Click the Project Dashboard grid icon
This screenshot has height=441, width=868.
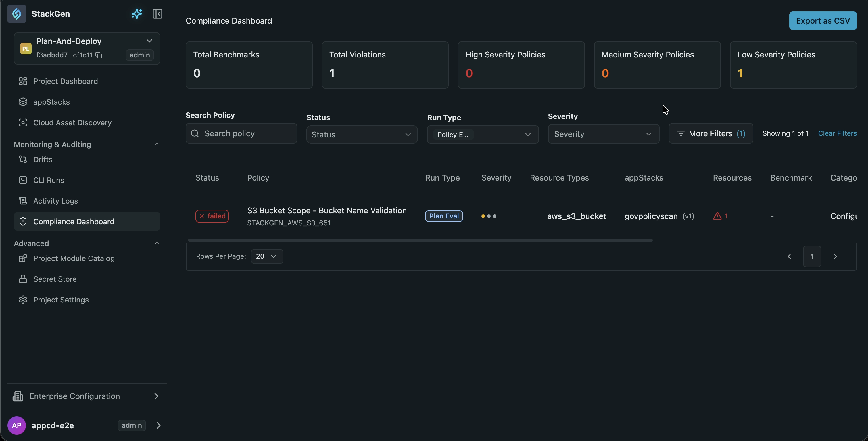tap(23, 81)
